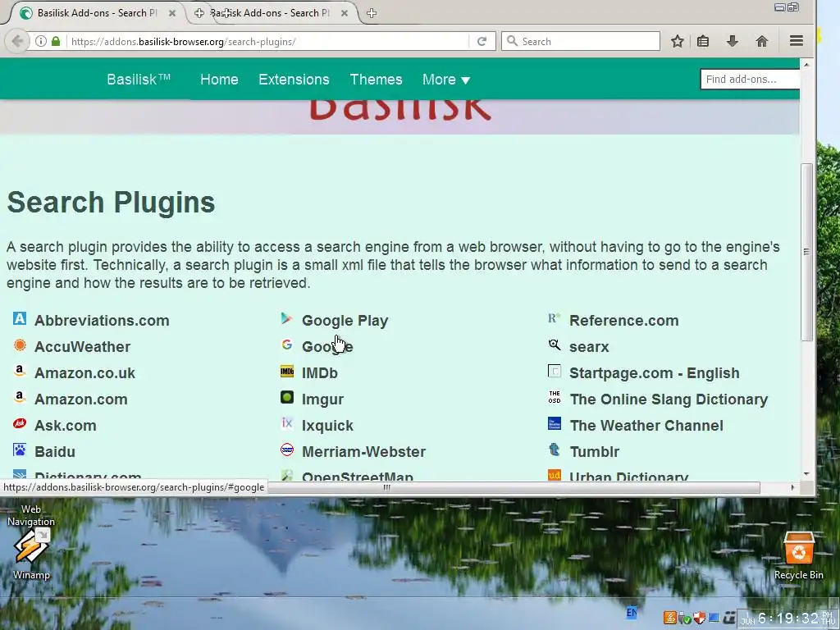Open the Startpage.com - English link
The width and height of the screenshot is (840, 630).
click(x=654, y=373)
